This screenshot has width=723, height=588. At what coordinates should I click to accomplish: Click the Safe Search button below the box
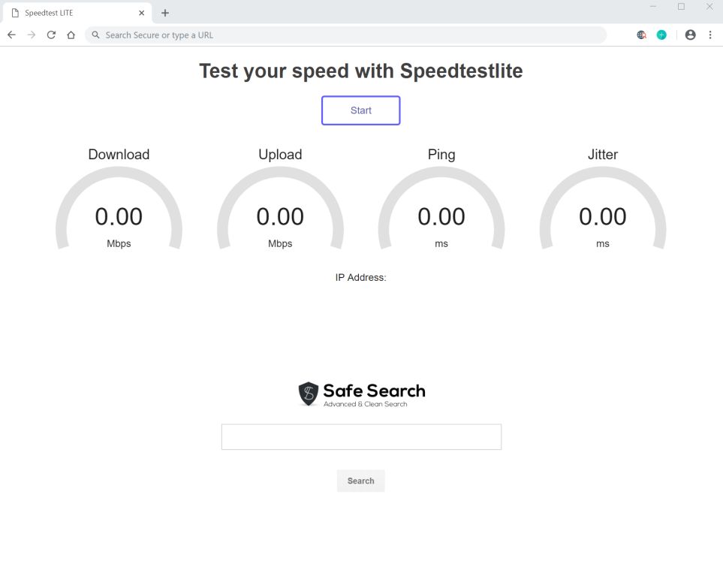pos(360,481)
